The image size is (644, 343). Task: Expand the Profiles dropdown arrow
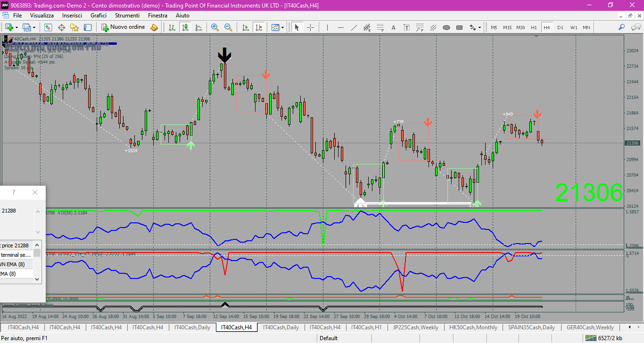(x=34, y=27)
